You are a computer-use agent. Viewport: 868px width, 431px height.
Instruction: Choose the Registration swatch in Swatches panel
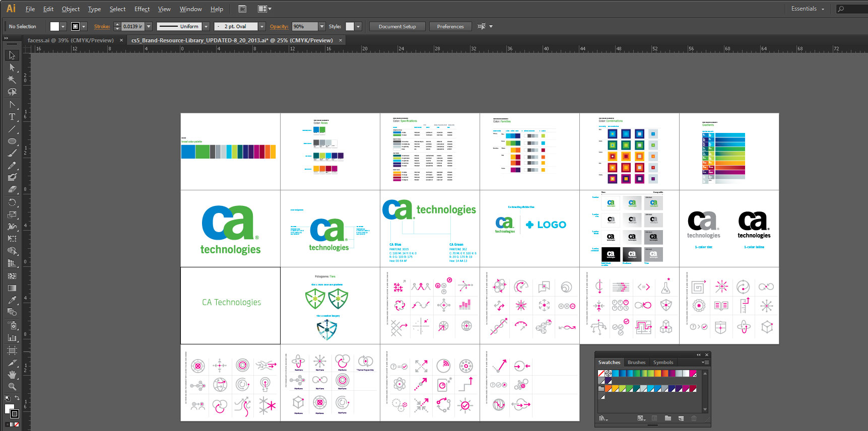point(608,373)
